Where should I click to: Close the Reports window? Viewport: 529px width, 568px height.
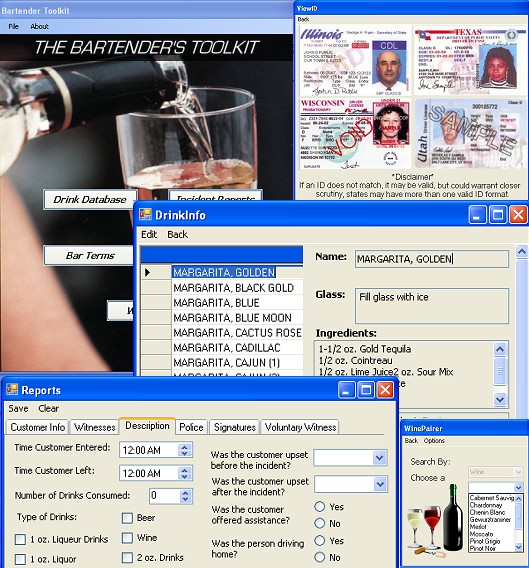[385, 390]
